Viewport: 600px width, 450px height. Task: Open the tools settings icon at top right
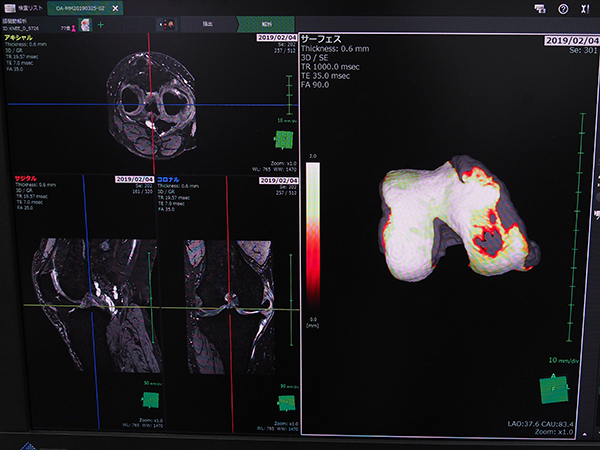coord(585,9)
